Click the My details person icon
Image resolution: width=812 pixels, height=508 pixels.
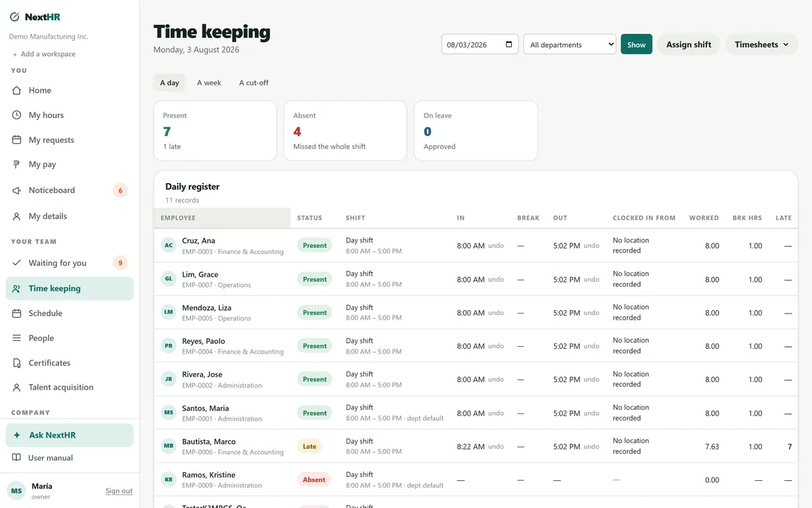[x=17, y=217]
